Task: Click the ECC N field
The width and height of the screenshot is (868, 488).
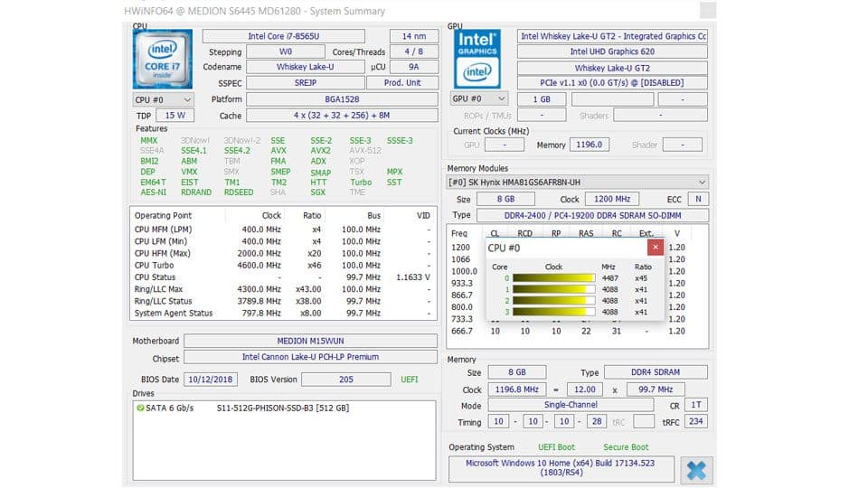Action: click(x=698, y=199)
